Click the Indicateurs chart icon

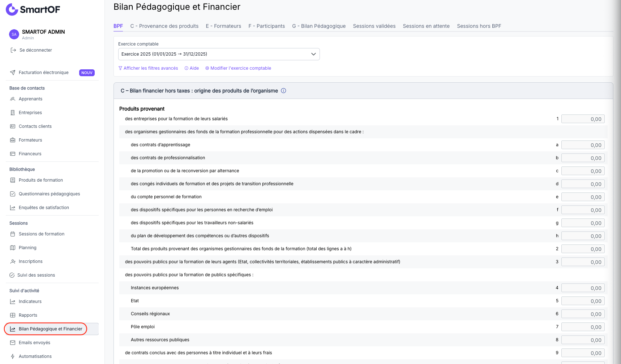(x=13, y=302)
